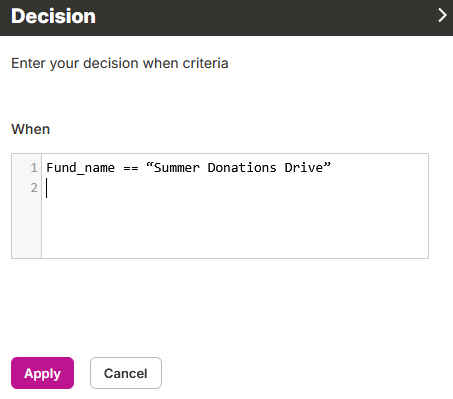
Task: Click the dark Decision header bar
Action: pos(226,18)
